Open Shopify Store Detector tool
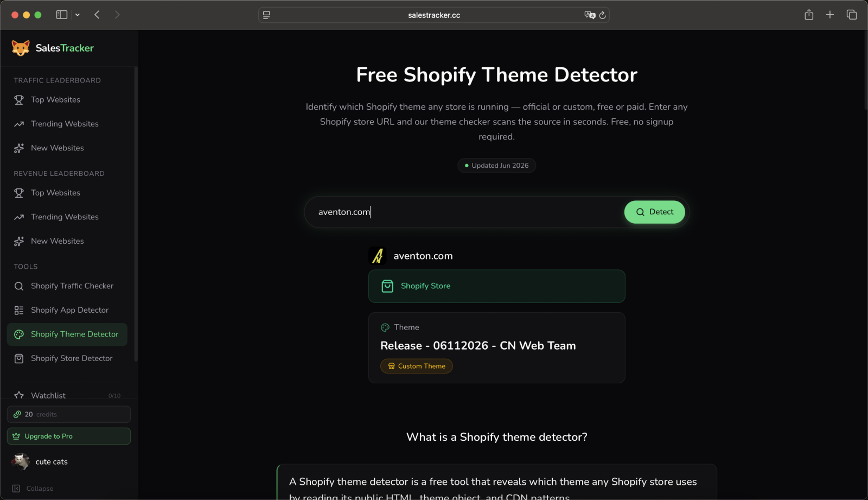 pos(67,358)
